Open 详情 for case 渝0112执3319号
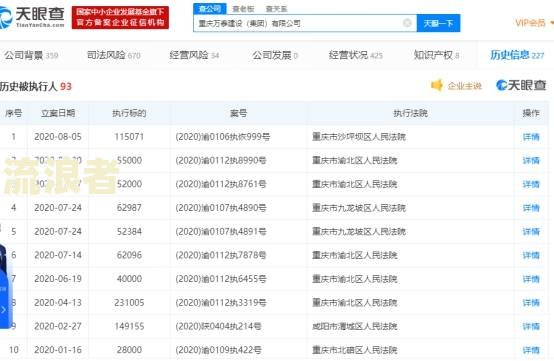This screenshot has width=554, height=361. point(531,302)
